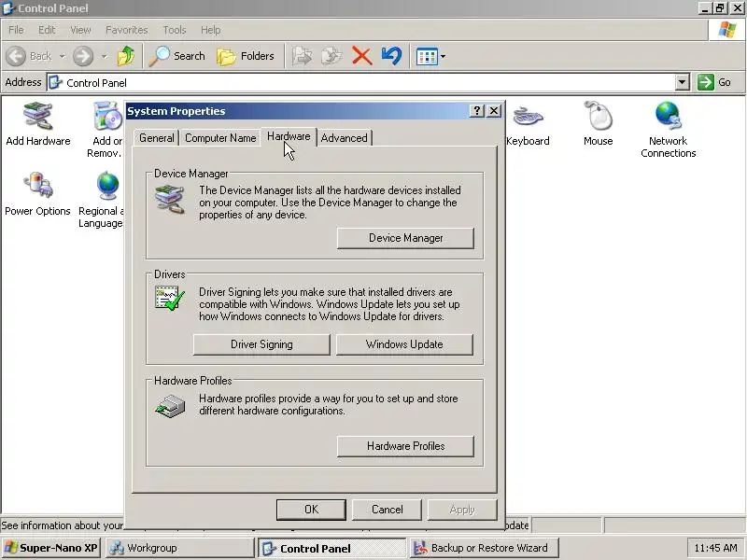This screenshot has height=560, width=747.
Task: Click the Windows flag logo in menu bar
Action: [727, 30]
